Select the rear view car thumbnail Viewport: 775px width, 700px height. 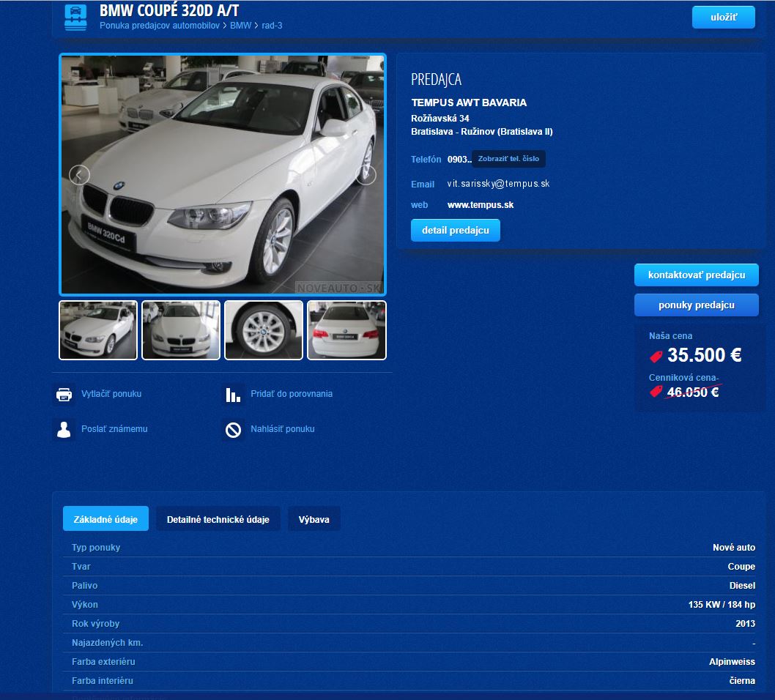(346, 330)
